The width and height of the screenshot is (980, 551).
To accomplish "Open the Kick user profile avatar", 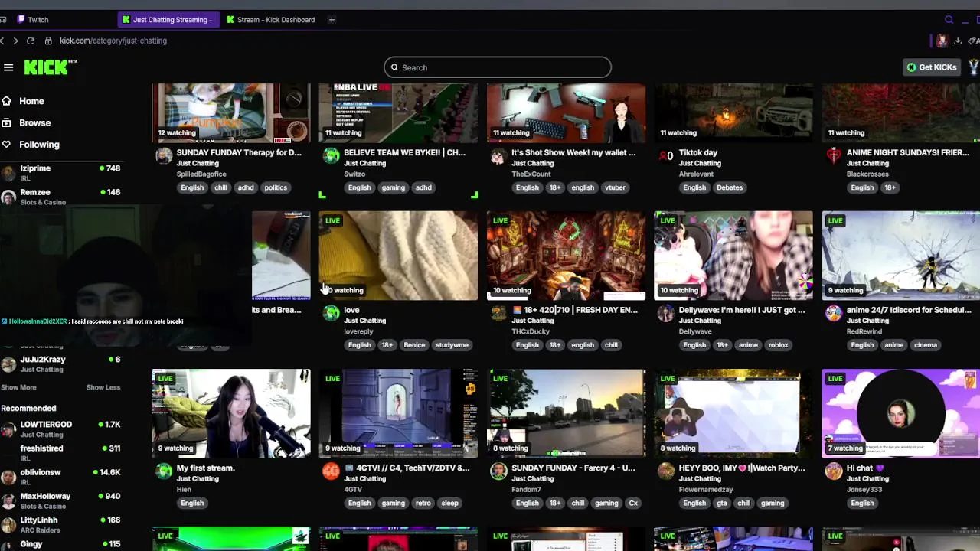I will (974, 67).
